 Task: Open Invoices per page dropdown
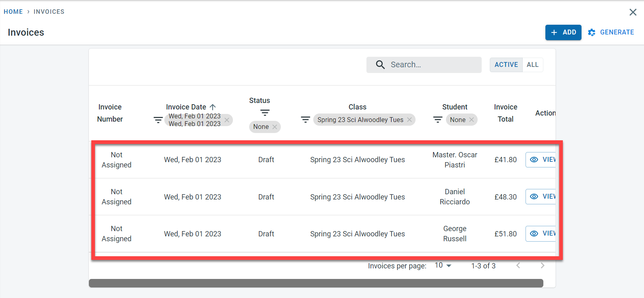point(443,266)
